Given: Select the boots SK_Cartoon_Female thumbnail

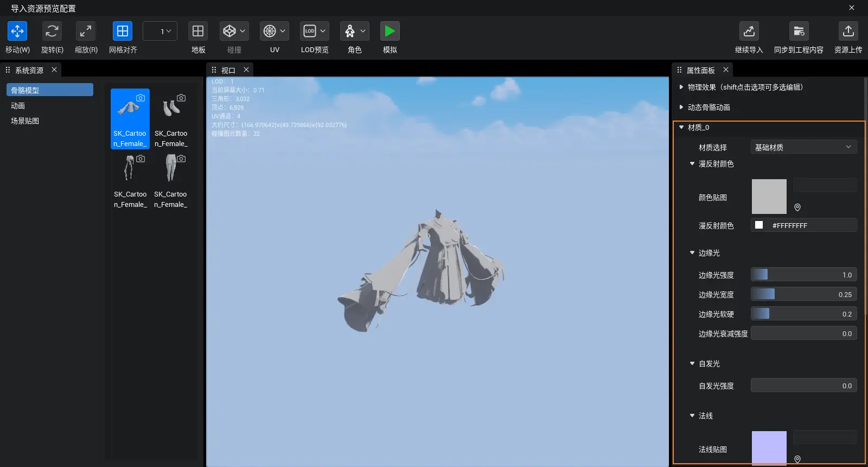Looking at the screenshot, I should (171, 119).
